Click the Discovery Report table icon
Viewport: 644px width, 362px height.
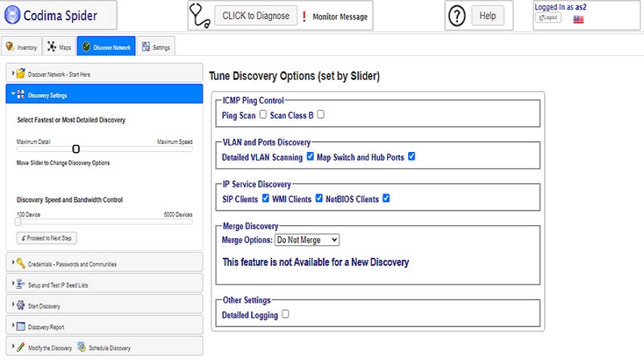point(20,327)
